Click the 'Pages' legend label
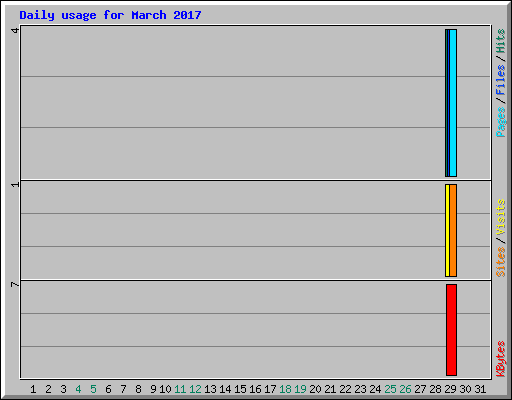512x400 pixels. coord(500,122)
